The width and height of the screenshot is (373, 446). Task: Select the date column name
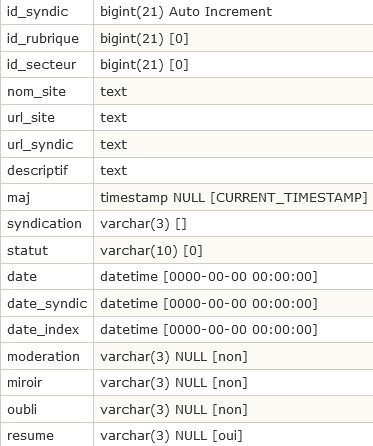pyautogui.click(x=22, y=277)
